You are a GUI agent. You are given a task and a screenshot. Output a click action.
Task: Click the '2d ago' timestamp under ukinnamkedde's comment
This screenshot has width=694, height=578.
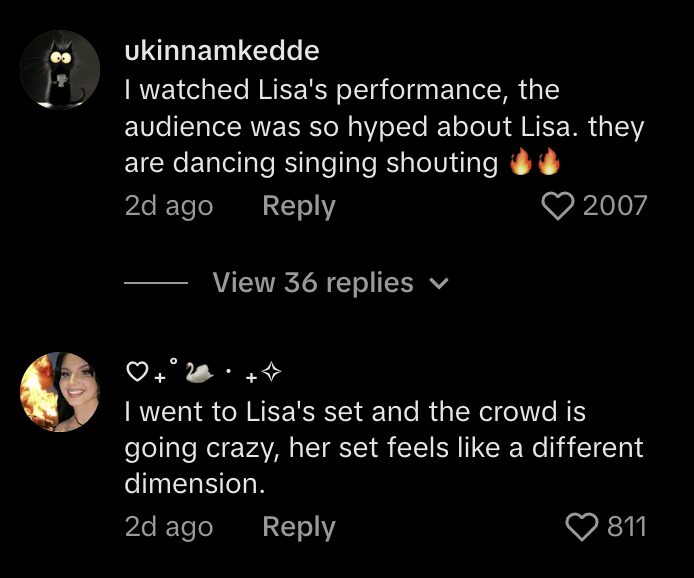coord(168,206)
